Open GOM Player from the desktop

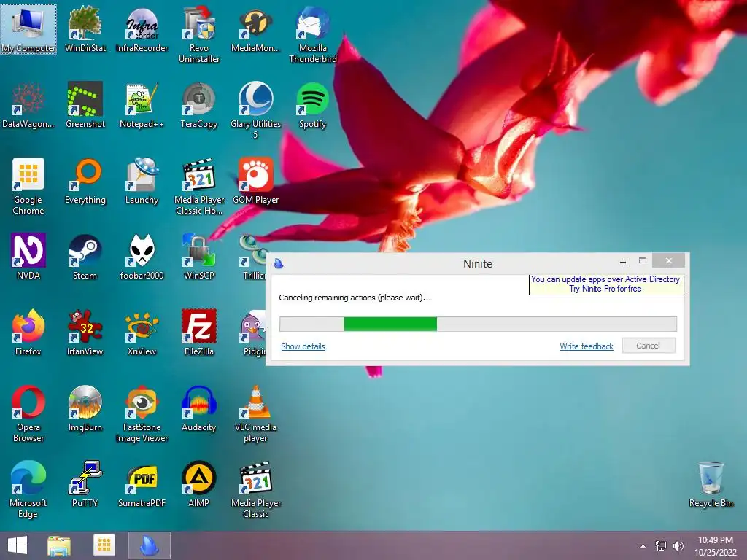[x=255, y=181]
